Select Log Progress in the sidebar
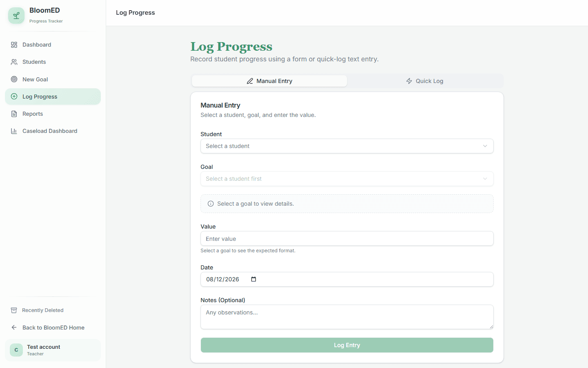 [53, 96]
